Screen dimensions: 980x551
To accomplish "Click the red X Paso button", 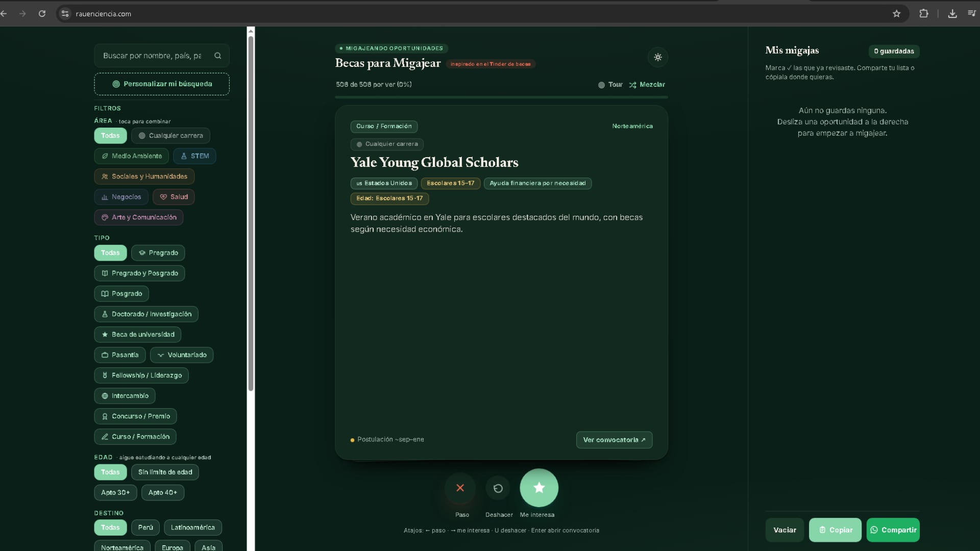I will click(460, 488).
